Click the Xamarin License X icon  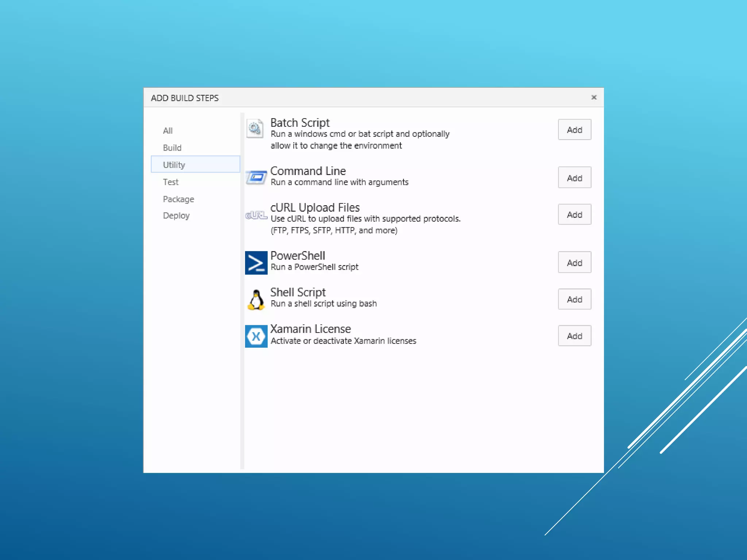coord(256,336)
